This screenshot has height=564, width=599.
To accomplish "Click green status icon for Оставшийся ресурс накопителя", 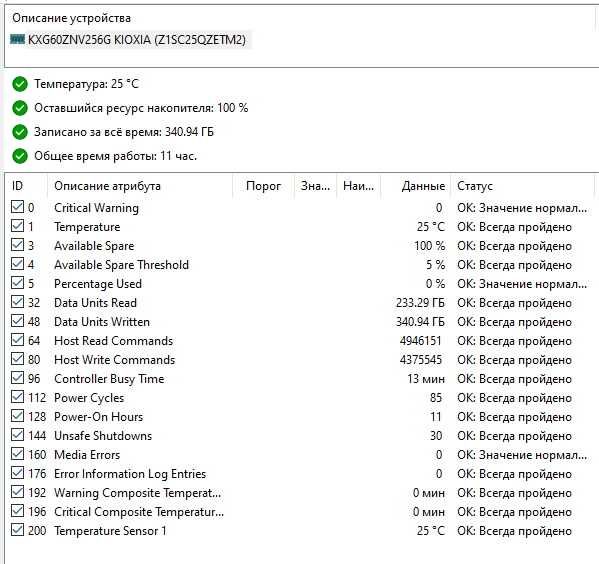I will pyautogui.click(x=19, y=108).
